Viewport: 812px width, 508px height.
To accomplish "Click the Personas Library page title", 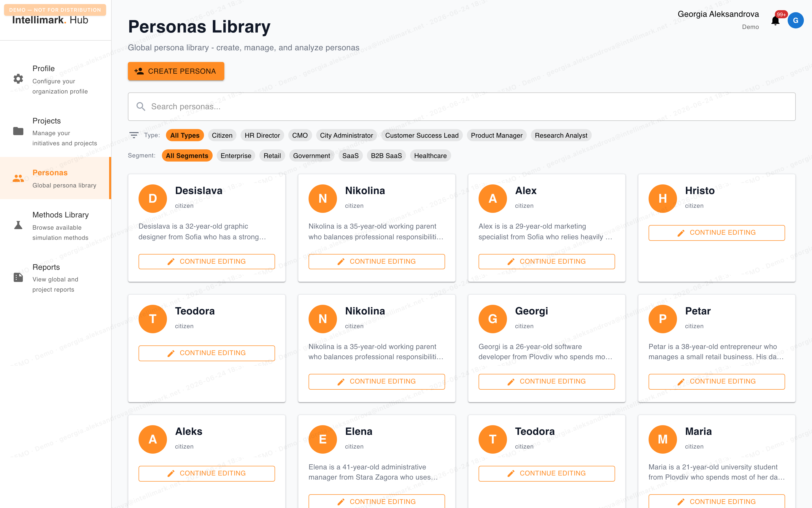I will tap(199, 26).
